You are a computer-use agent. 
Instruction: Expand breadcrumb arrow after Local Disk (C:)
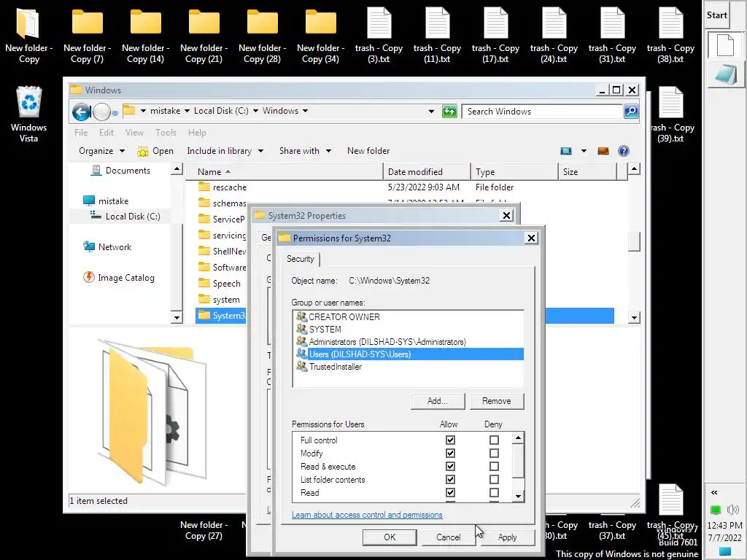[x=255, y=111]
